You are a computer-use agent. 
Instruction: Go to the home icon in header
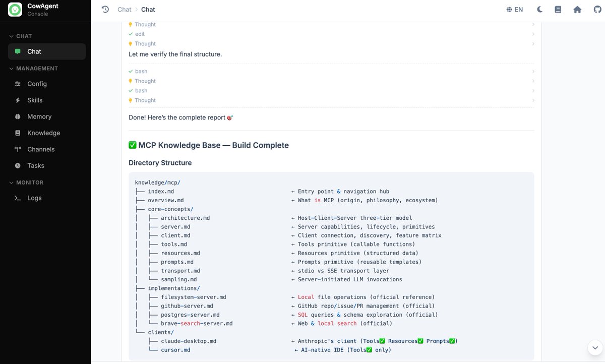coord(577,10)
